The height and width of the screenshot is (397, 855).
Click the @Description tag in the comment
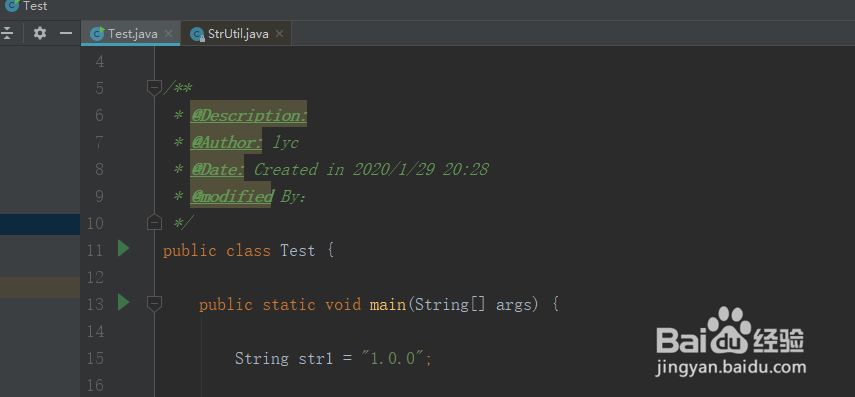pos(249,116)
